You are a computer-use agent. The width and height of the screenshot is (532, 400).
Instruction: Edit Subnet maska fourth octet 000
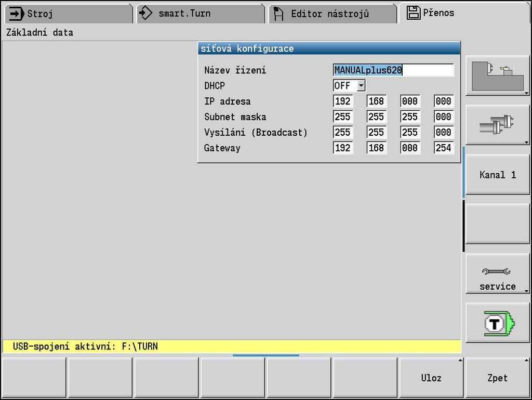(444, 117)
